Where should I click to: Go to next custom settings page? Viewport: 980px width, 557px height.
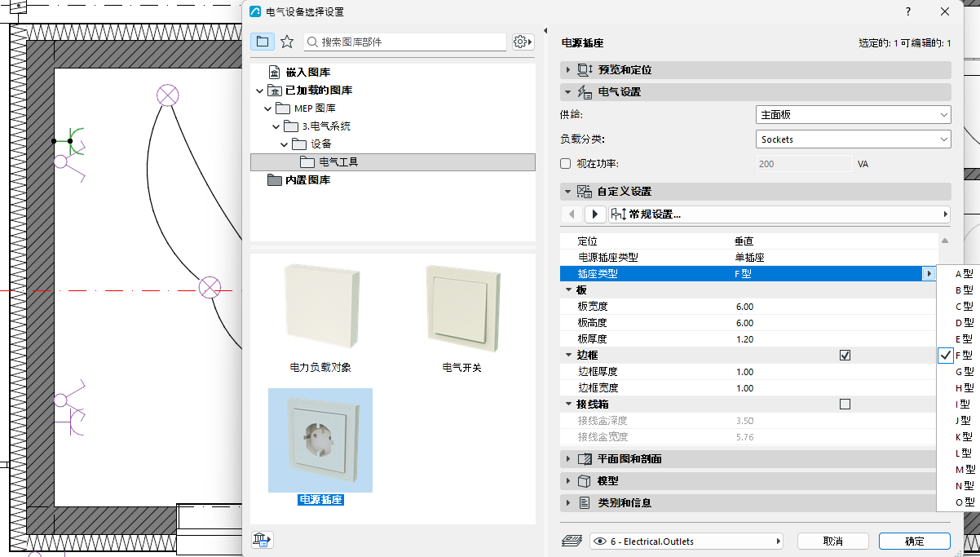click(594, 214)
